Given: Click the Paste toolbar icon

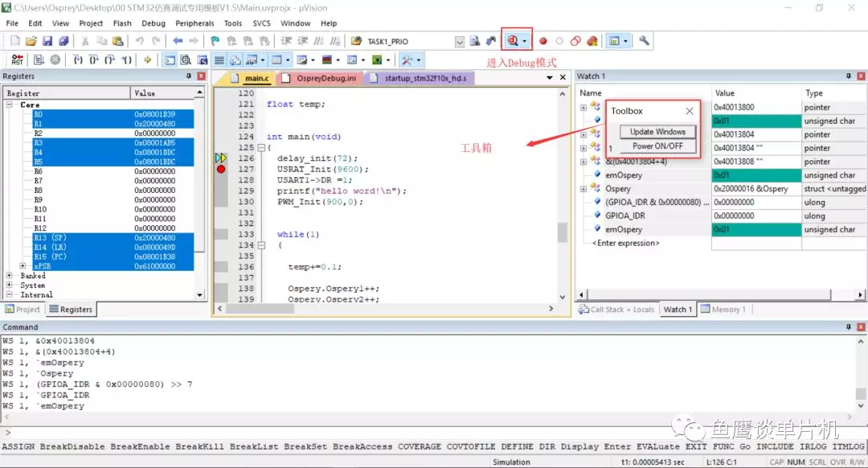Looking at the screenshot, I should (118, 41).
